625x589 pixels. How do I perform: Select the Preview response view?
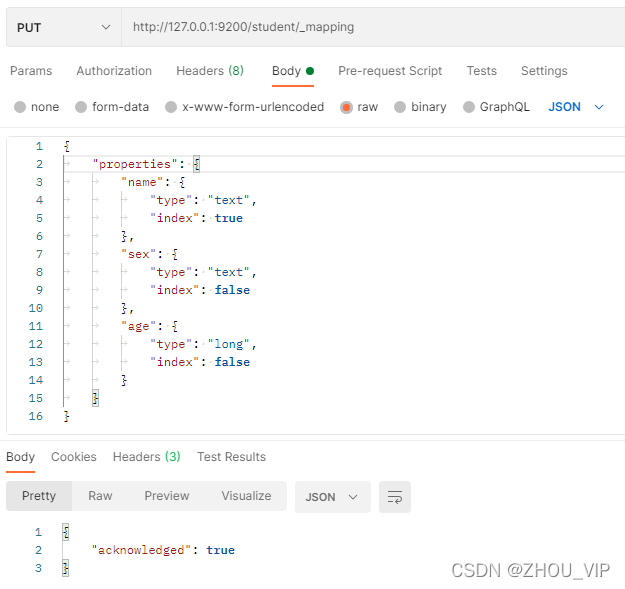pos(167,496)
